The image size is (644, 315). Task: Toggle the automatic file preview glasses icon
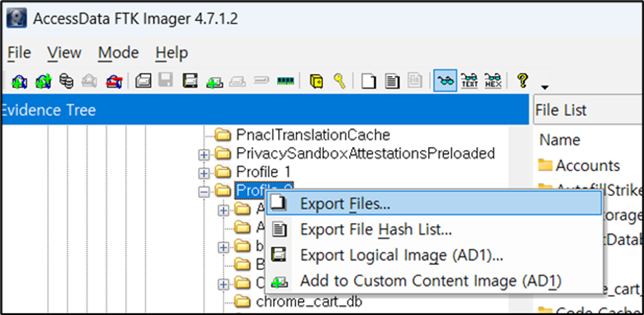(445, 81)
